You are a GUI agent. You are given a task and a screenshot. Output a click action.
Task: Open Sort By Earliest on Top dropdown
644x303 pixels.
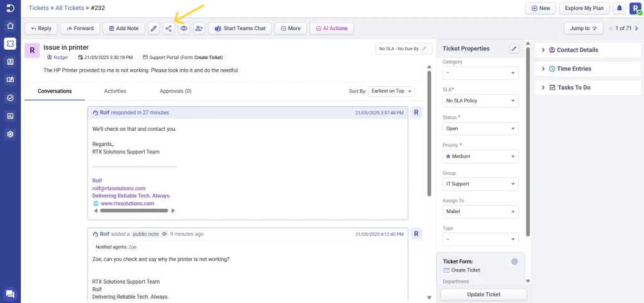pyautogui.click(x=391, y=91)
